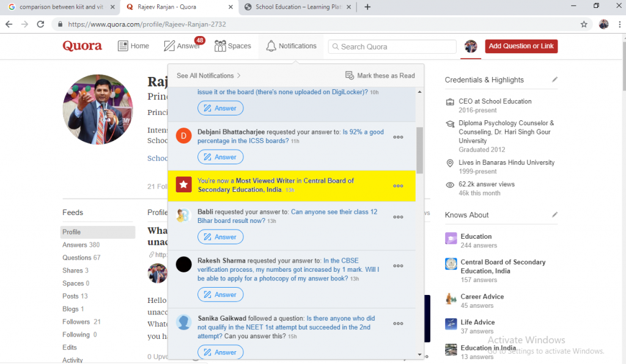626x364 pixels.
Task: Answer the 92% ICSS boards question
Action: [220, 157]
